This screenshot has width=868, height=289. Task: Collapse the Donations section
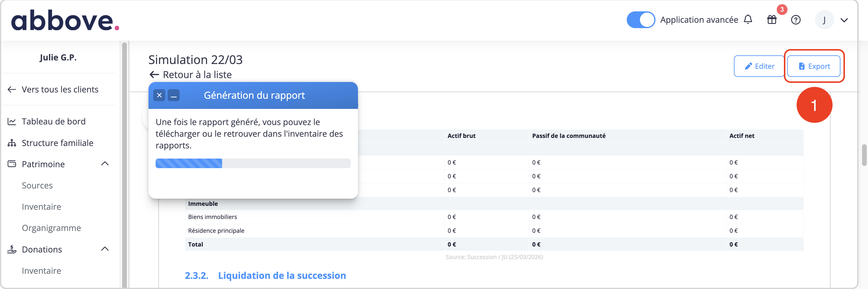[x=105, y=249]
